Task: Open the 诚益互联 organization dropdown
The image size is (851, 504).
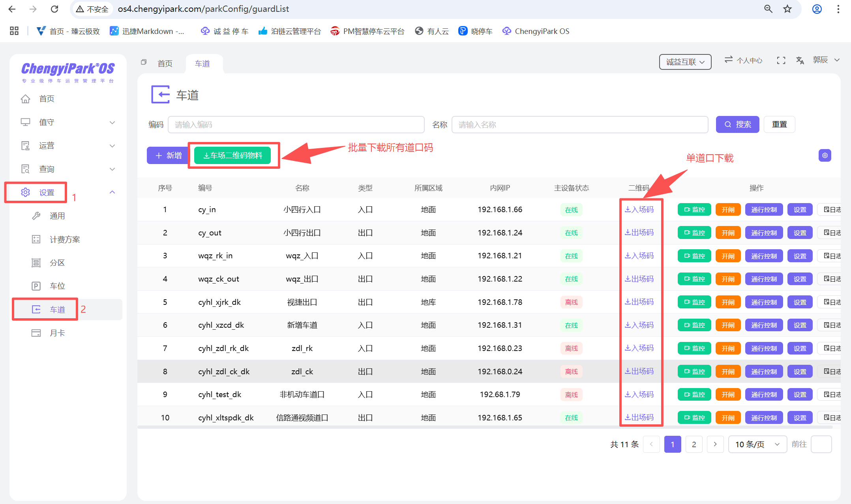Action: (x=685, y=62)
